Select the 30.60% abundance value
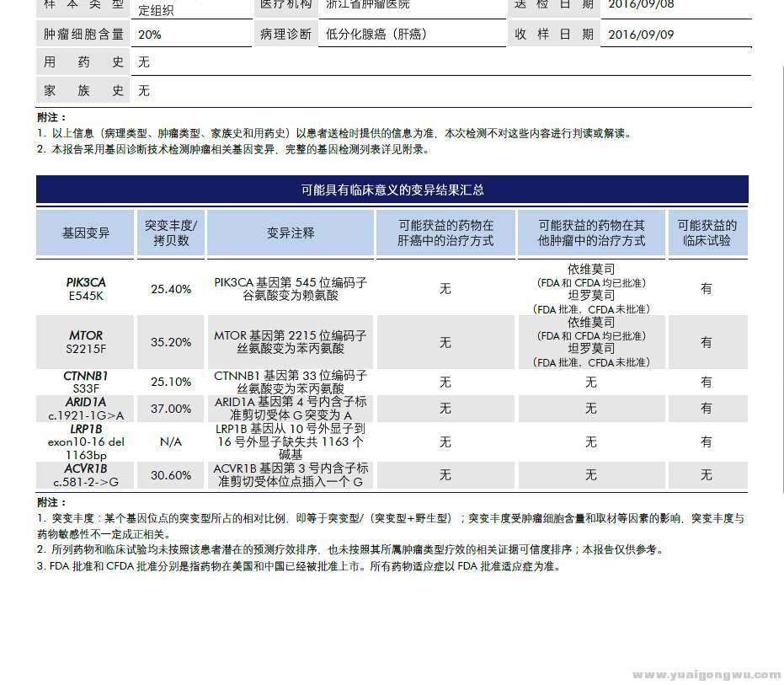784x685 pixels. coord(171,475)
